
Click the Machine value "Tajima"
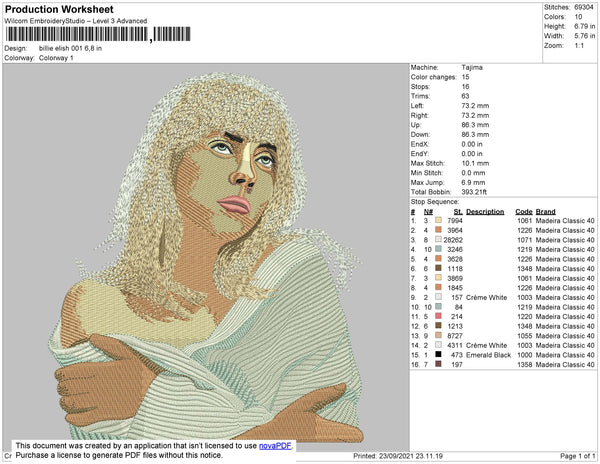472,67
